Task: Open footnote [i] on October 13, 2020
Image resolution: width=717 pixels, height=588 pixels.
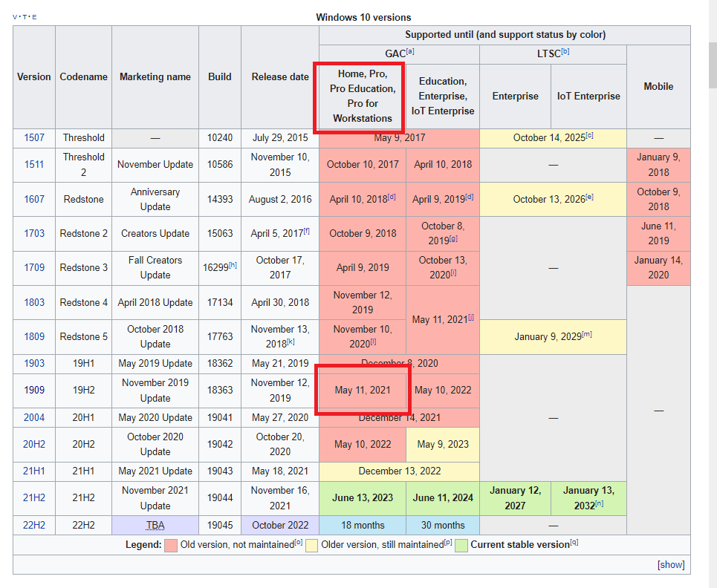Action: 453,272
